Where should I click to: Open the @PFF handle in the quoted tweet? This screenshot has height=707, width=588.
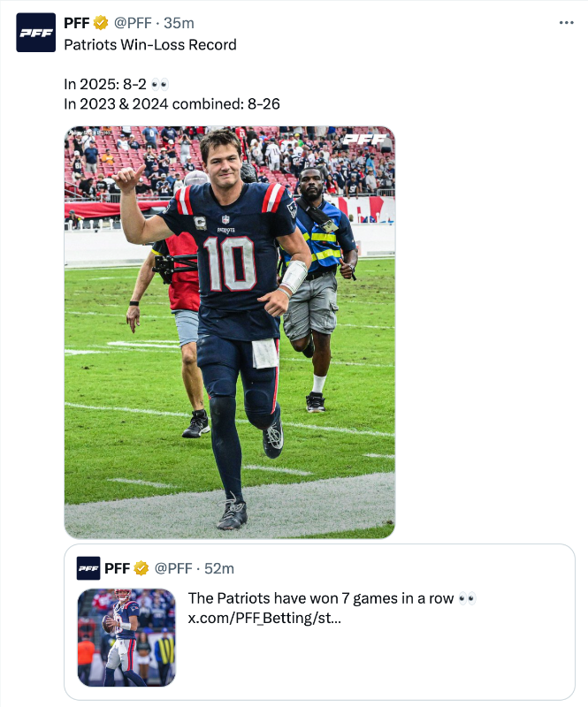point(173,568)
